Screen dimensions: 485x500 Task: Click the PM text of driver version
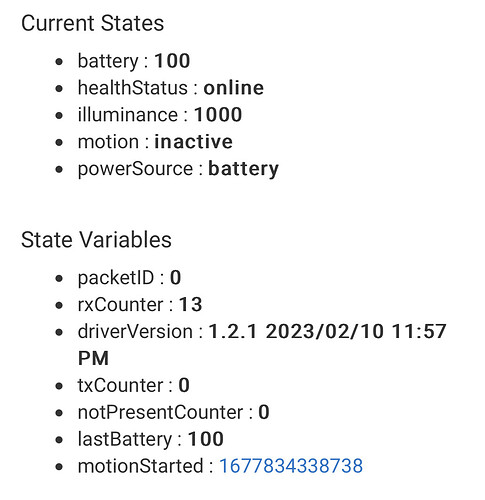[x=93, y=358]
